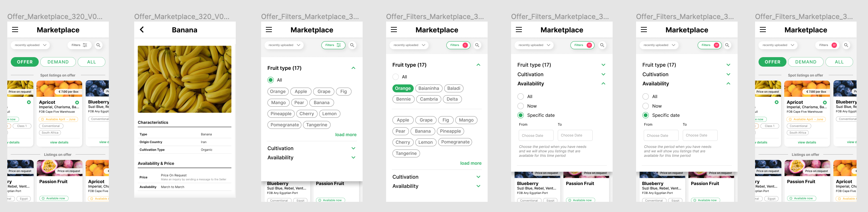This screenshot has width=868, height=212.
Task: Expand the Availability section in the third frame
Action: click(353, 157)
